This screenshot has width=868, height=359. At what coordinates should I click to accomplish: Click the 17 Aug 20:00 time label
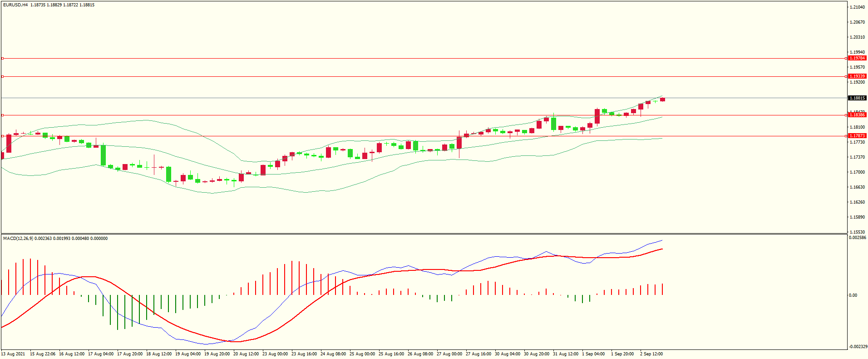pyautogui.click(x=130, y=354)
